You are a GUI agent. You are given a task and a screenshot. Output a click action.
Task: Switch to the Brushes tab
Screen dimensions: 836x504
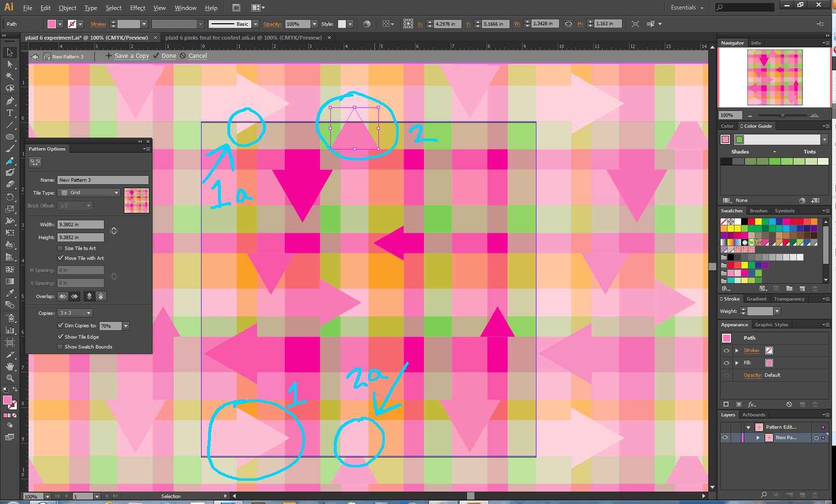[758, 211]
